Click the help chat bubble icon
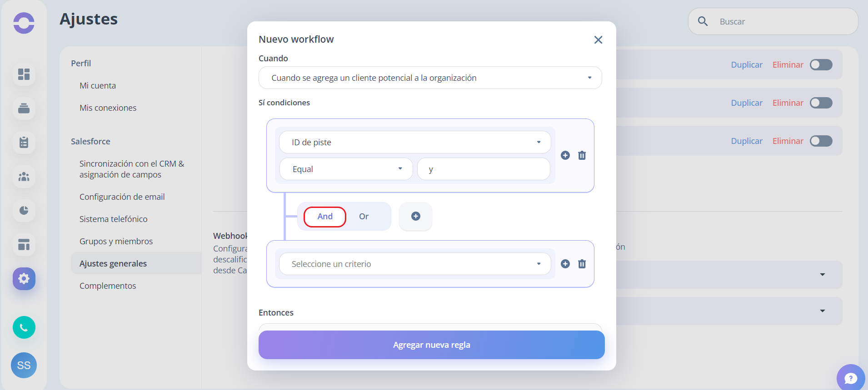 coord(851,378)
